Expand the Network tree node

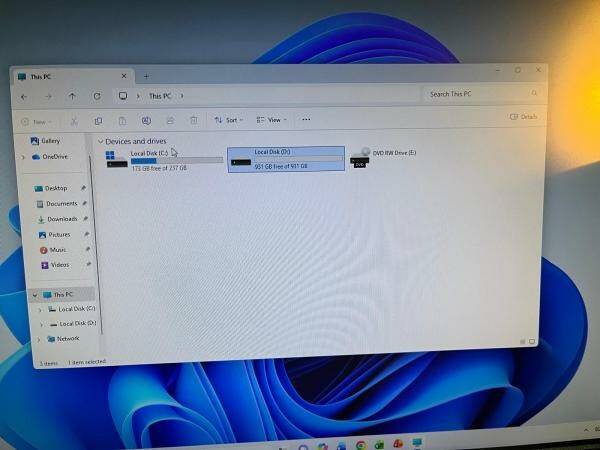pos(39,339)
